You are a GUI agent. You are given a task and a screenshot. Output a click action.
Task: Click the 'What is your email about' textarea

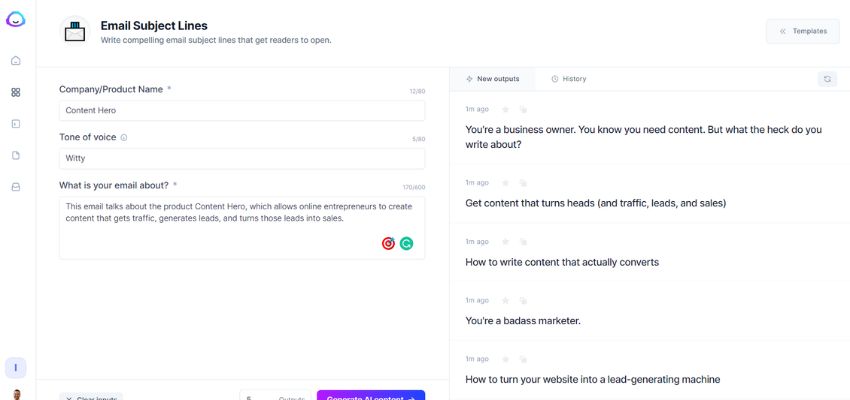[242, 228]
